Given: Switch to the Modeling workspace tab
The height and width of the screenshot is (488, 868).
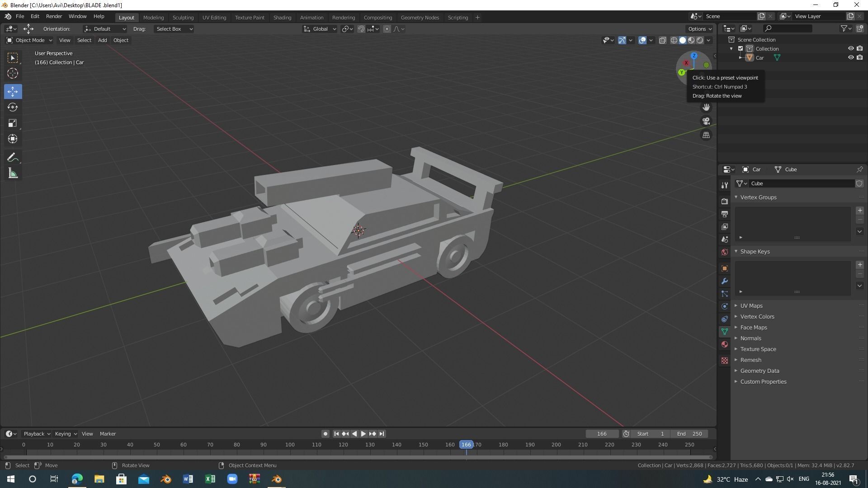Looking at the screenshot, I should pyautogui.click(x=153, y=18).
